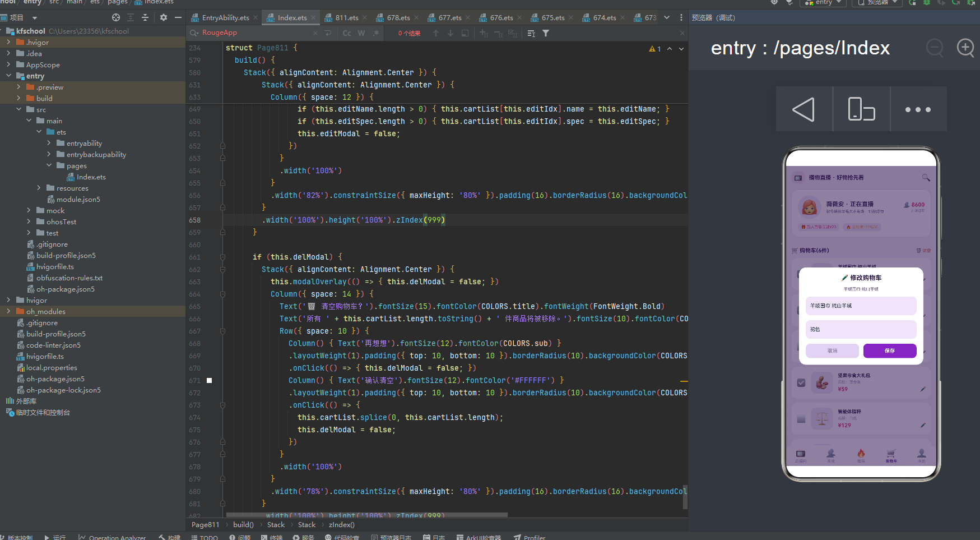Click the vertical scrollbar thumb in editor

click(685, 496)
